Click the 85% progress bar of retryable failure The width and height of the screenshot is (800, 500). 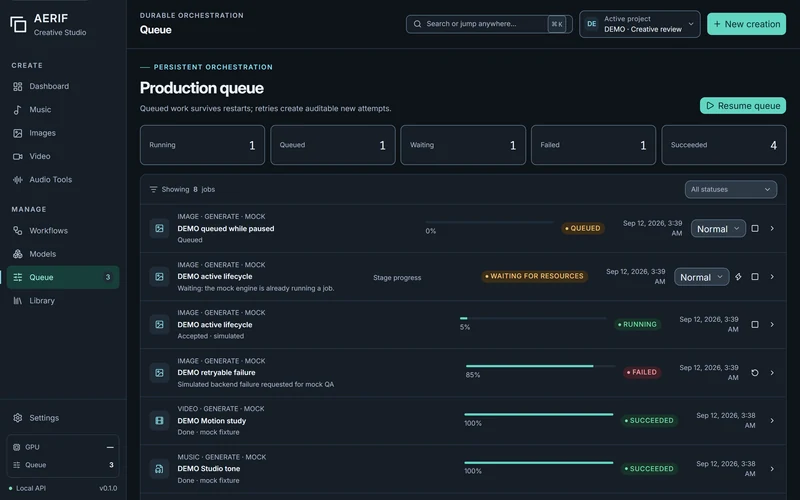click(540, 366)
